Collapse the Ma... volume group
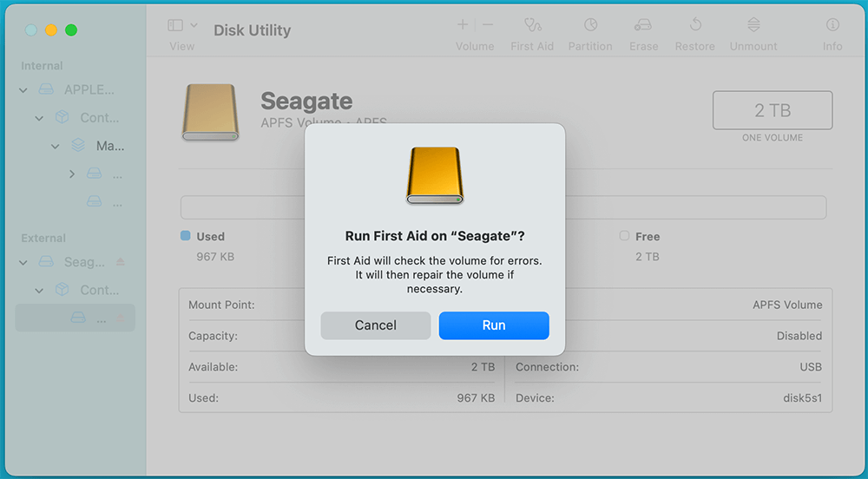This screenshot has height=479, width=868. tap(55, 146)
